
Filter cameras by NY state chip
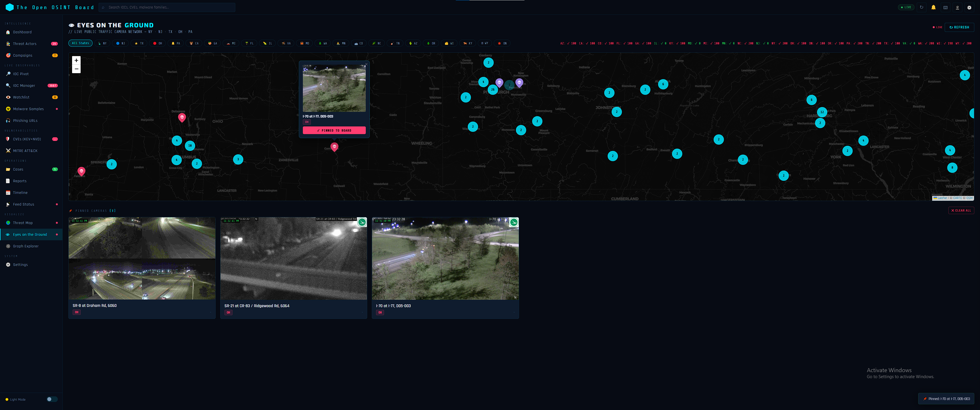click(x=102, y=43)
